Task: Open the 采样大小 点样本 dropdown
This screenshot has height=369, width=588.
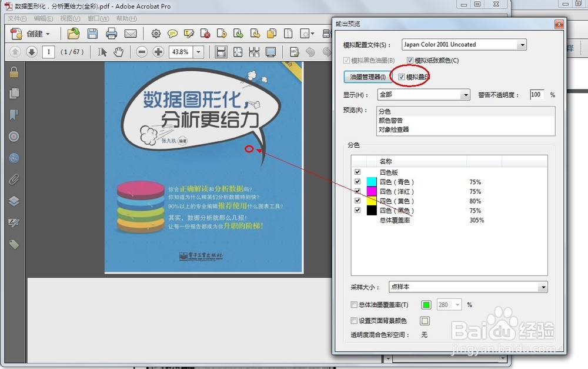Action: [544, 287]
